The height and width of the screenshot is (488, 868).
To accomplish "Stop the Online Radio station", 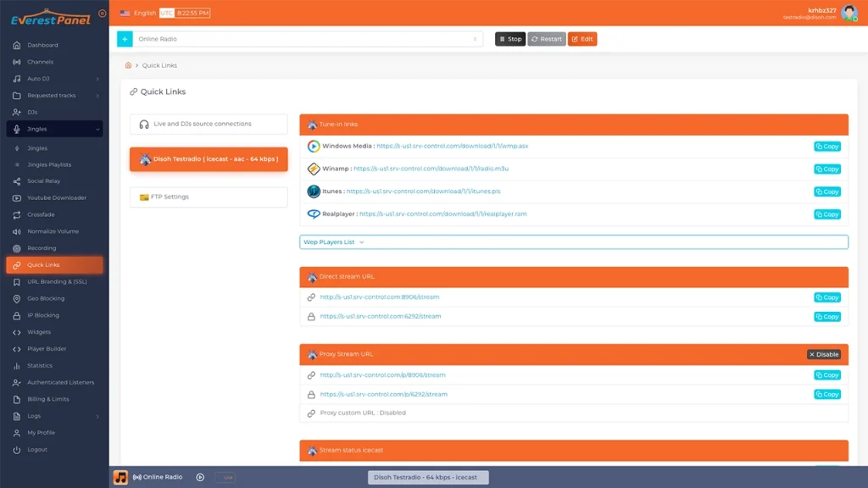I will point(509,39).
